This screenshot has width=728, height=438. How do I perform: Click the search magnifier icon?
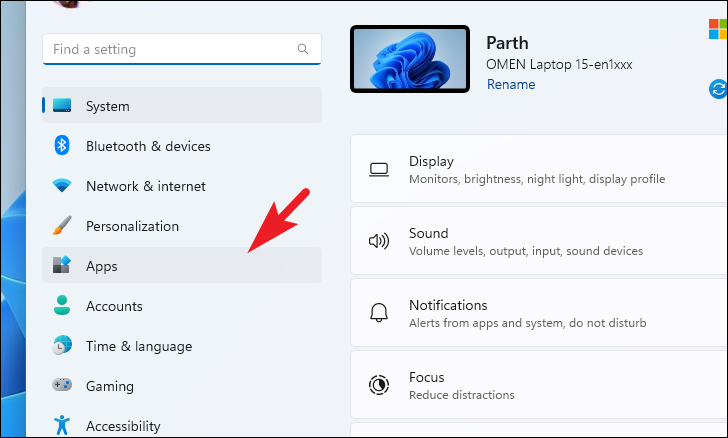click(x=303, y=49)
